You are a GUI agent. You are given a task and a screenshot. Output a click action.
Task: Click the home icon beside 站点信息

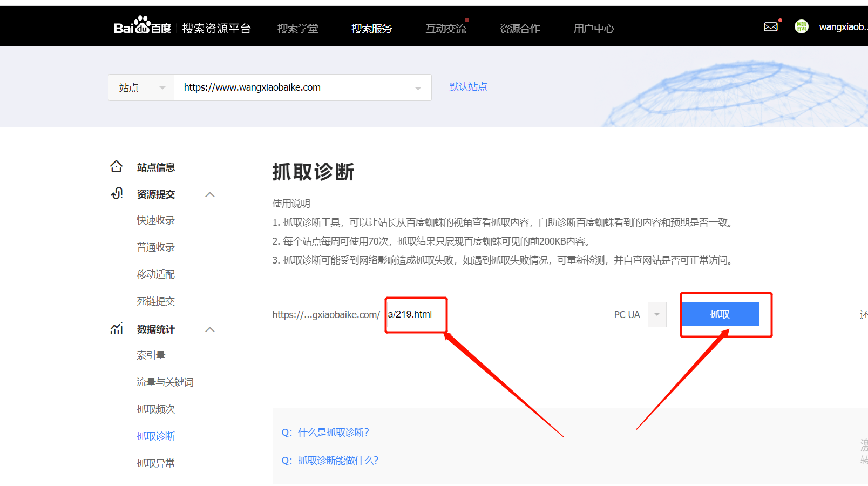coord(116,167)
